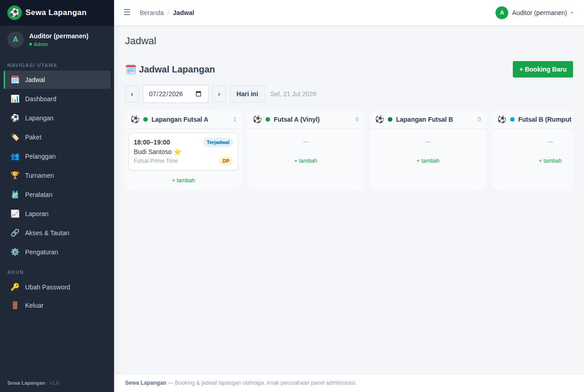584x392 pixels.
Task: Click the ball icon of Futsal A (Vinyl)
Action: [x=257, y=119]
